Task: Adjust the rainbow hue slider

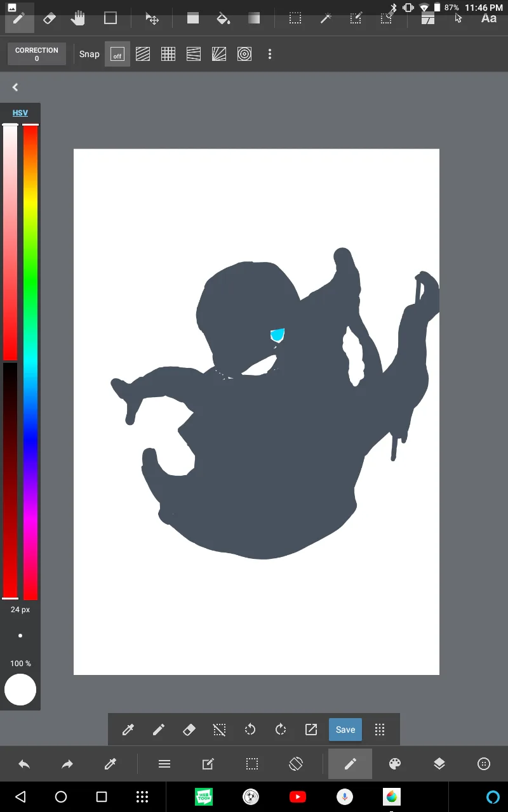Action: [30, 362]
